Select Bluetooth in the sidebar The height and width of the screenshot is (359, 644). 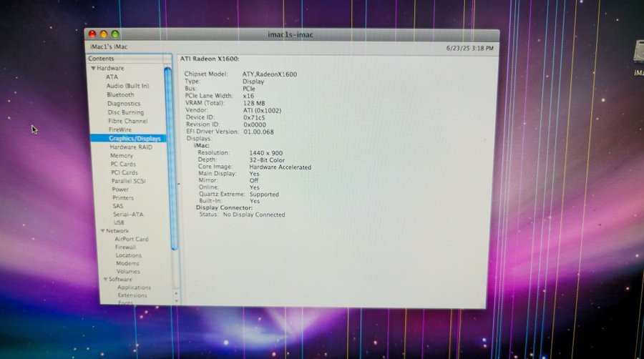pyautogui.click(x=120, y=94)
